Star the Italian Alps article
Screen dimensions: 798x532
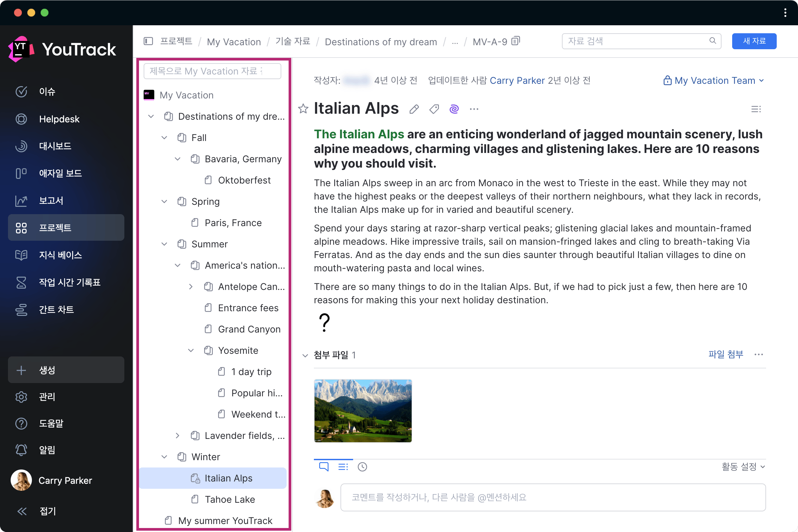point(303,109)
